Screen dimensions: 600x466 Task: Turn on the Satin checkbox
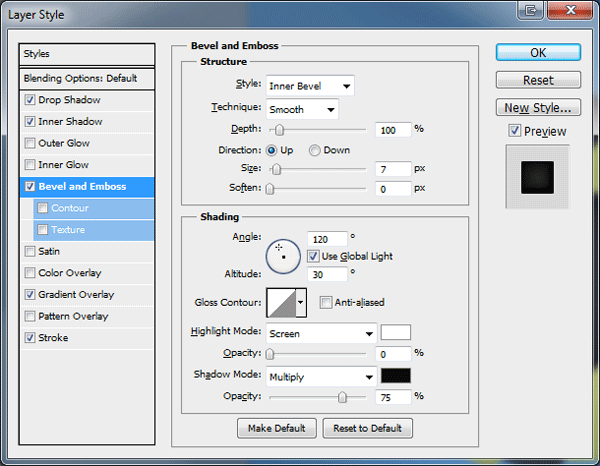(30, 251)
